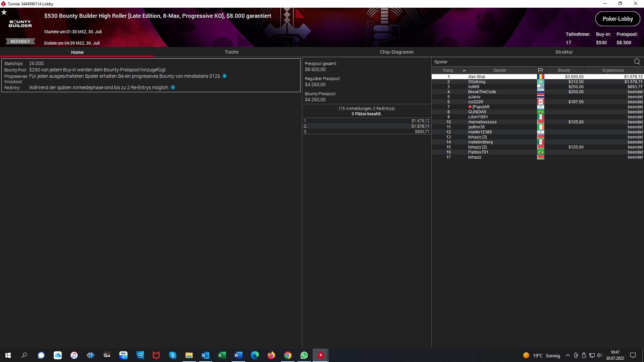The width and height of the screenshot is (644, 362).
Task: Click info icon next to Re-Entry text
Action: 173,87
